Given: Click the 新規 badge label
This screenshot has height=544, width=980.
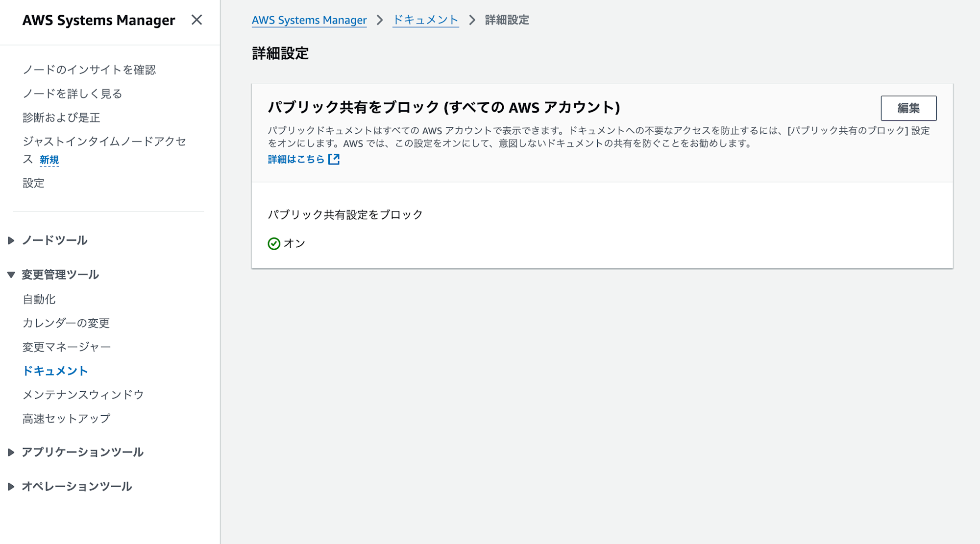Looking at the screenshot, I should pos(49,160).
